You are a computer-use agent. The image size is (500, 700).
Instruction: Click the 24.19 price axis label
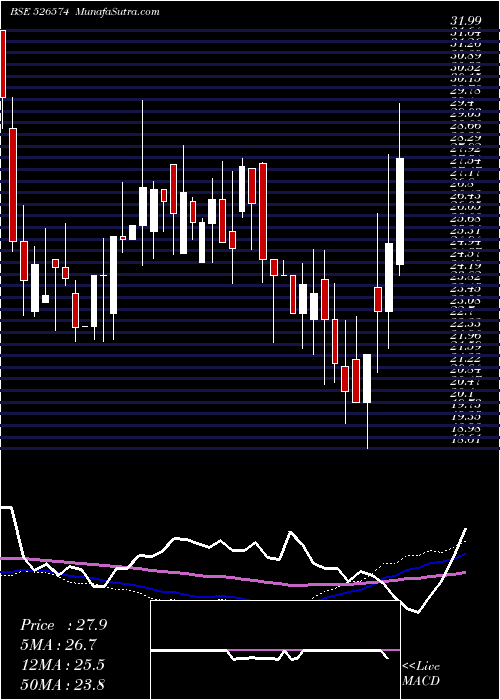coord(466,265)
